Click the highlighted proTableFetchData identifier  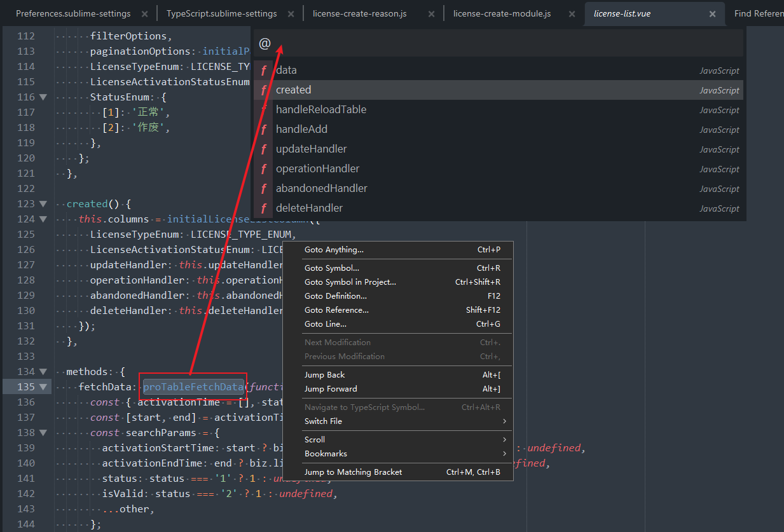pyautogui.click(x=193, y=387)
